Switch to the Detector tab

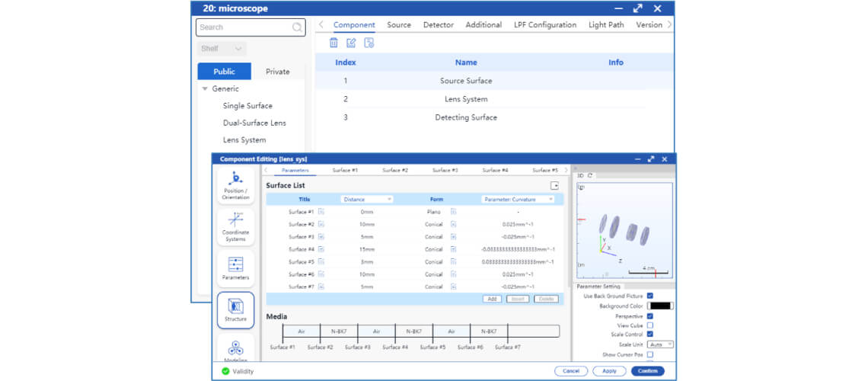(438, 25)
